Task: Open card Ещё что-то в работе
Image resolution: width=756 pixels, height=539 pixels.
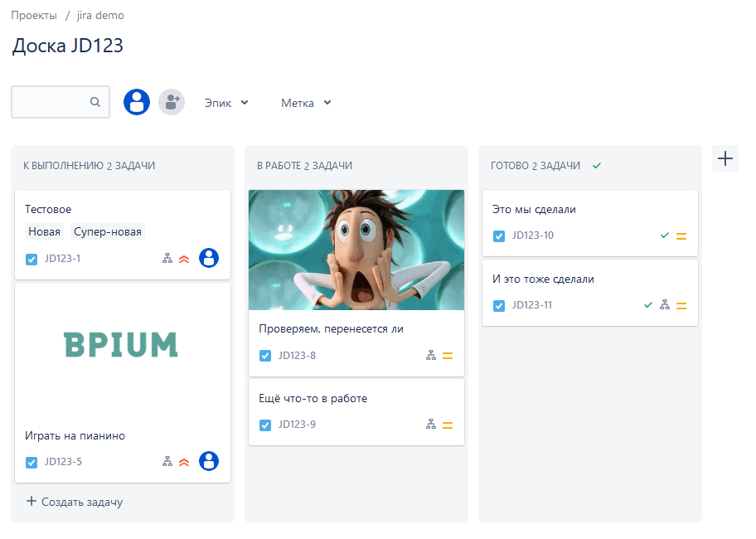Action: [313, 398]
